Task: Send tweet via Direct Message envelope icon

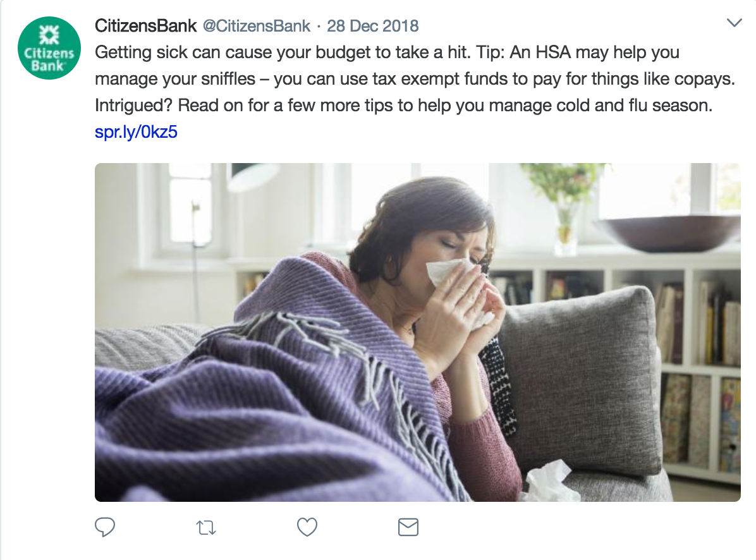Action: (408, 527)
